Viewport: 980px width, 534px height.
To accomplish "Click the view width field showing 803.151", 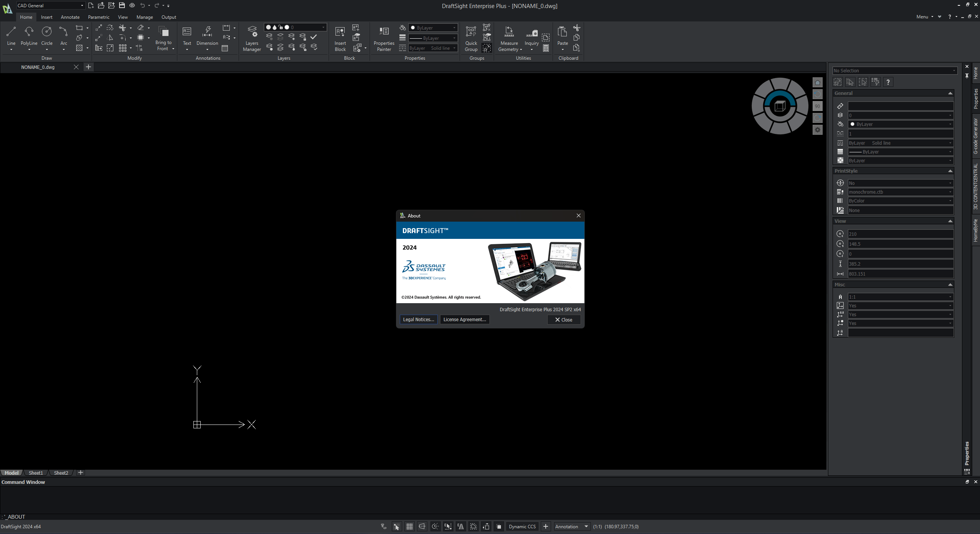I will (x=900, y=274).
